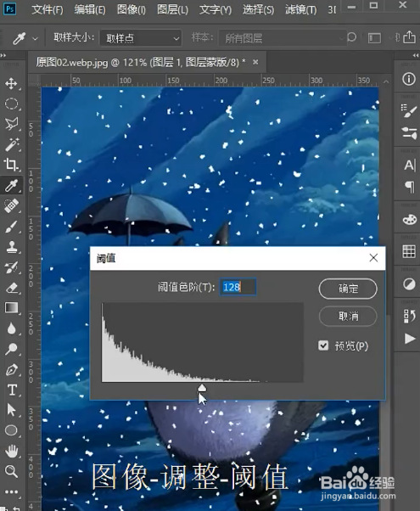Select the Crop tool
The height and width of the screenshot is (511, 420).
pyautogui.click(x=11, y=165)
